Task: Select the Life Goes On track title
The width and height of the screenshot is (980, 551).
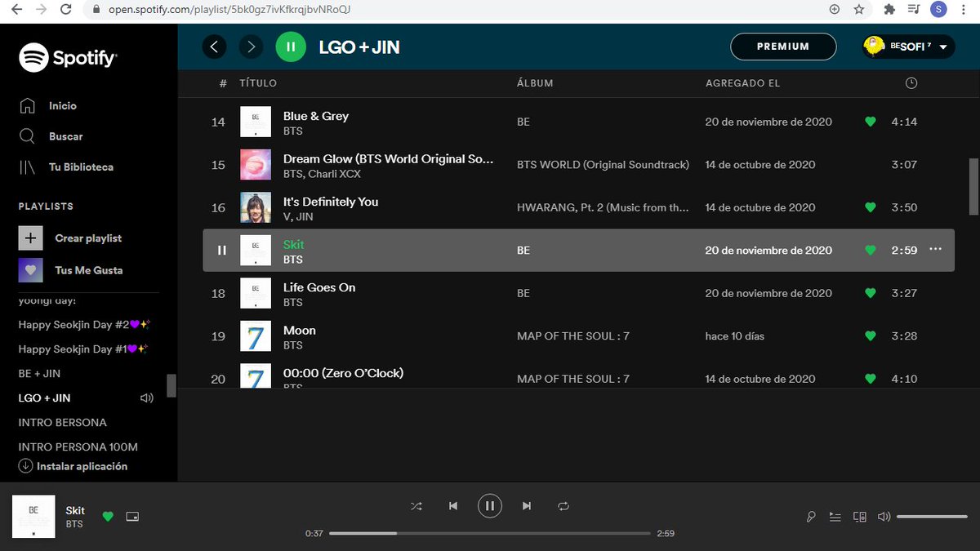Action: [x=319, y=287]
